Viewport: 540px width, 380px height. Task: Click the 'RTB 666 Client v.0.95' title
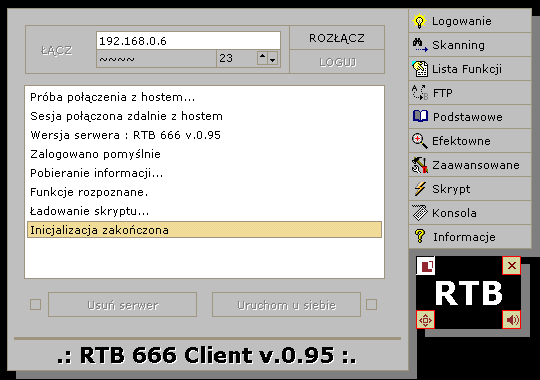[x=207, y=355]
